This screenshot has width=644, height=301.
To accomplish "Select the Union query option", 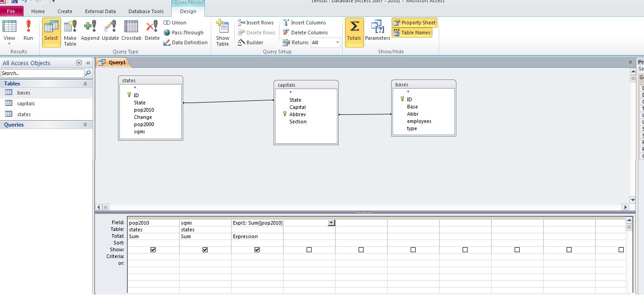I will pos(175,23).
